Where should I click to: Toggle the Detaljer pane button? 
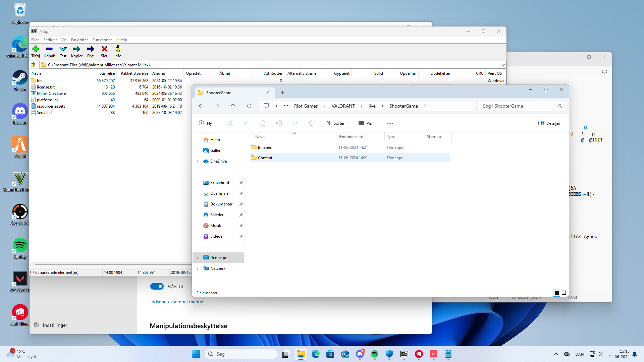(x=549, y=123)
